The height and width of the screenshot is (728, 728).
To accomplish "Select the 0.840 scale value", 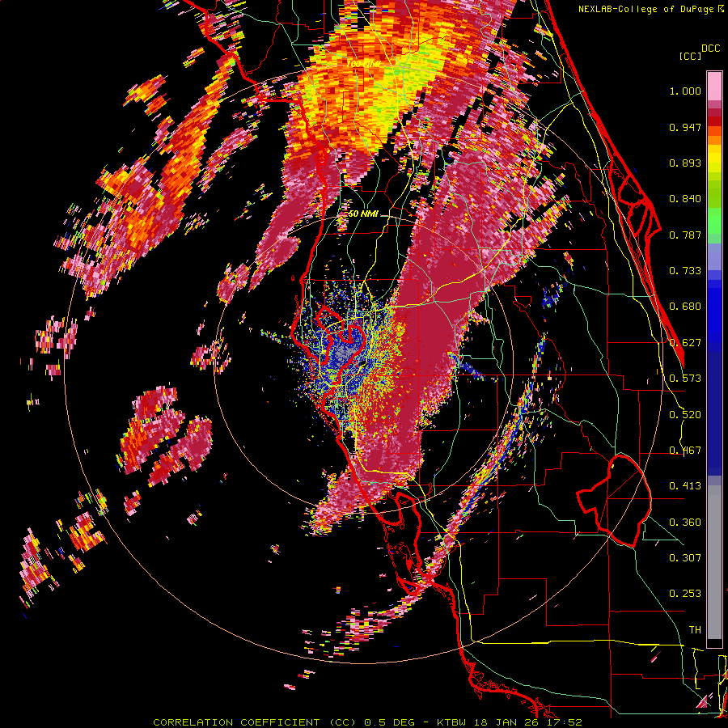I will (x=685, y=199).
